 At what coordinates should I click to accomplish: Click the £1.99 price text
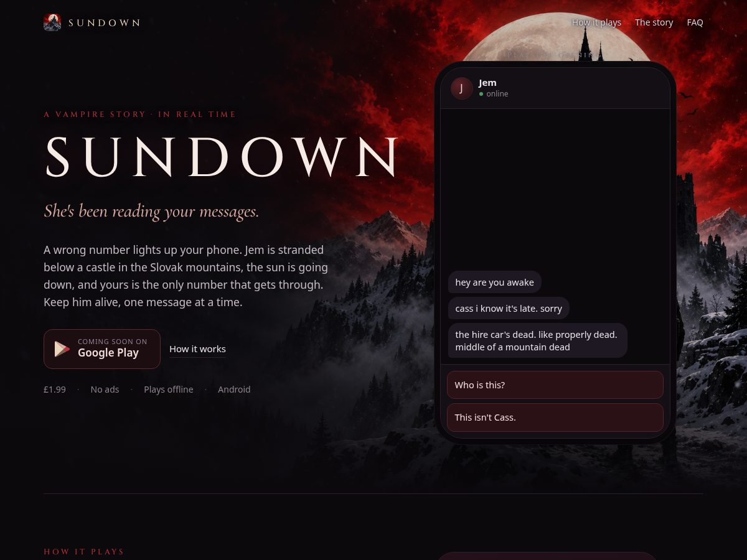(55, 390)
